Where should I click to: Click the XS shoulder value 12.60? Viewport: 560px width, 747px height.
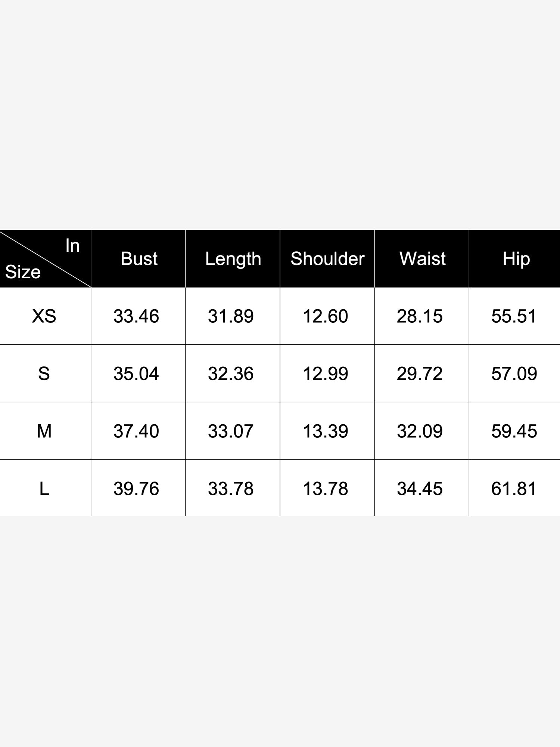[326, 316]
